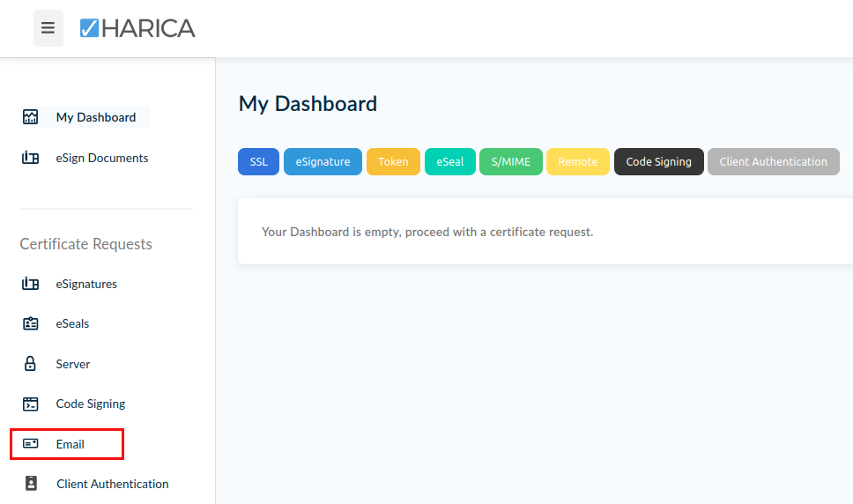Viewport: 853px width, 504px height.
Task: Click the eSeals ID badge icon
Action: (x=31, y=323)
